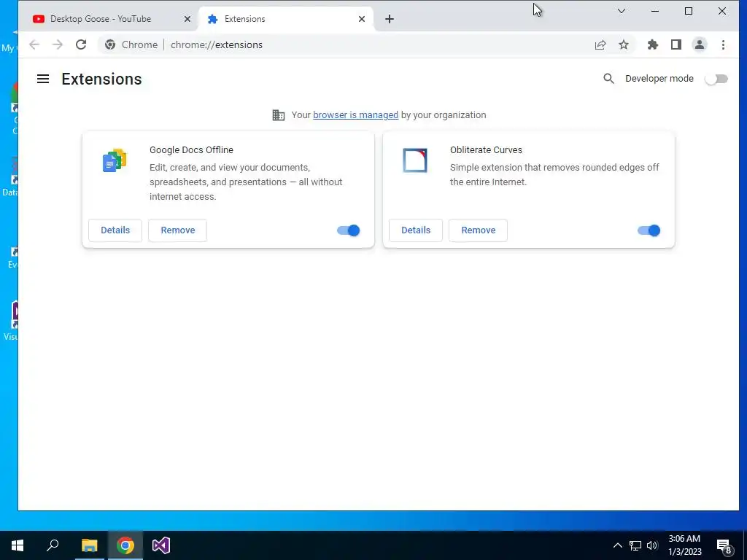
Task: Follow the 'browser is managed' link
Action: pos(355,114)
